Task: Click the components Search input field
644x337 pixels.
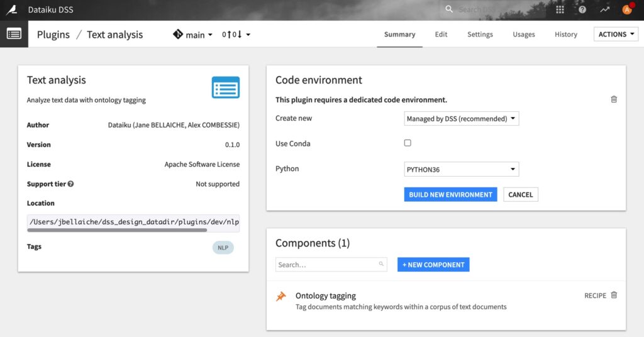Action: point(327,265)
